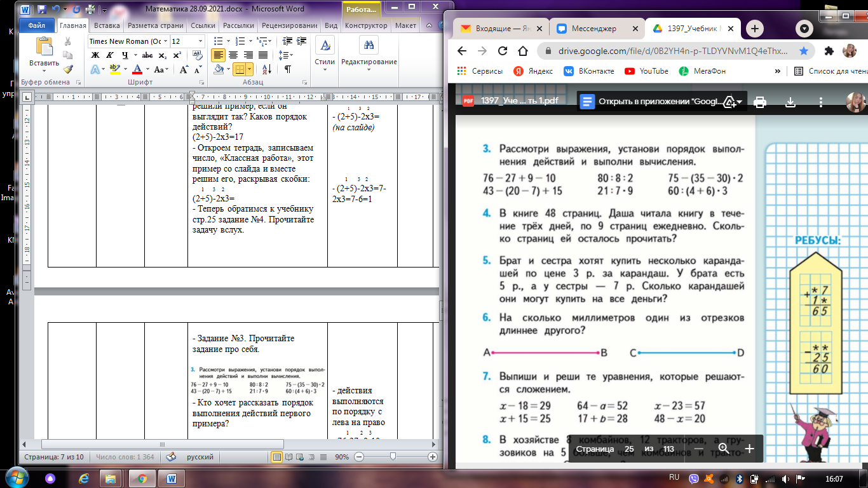Image resolution: width=868 pixels, height=488 pixels.
Task: Open the Яндекс bookmark
Action: (533, 71)
